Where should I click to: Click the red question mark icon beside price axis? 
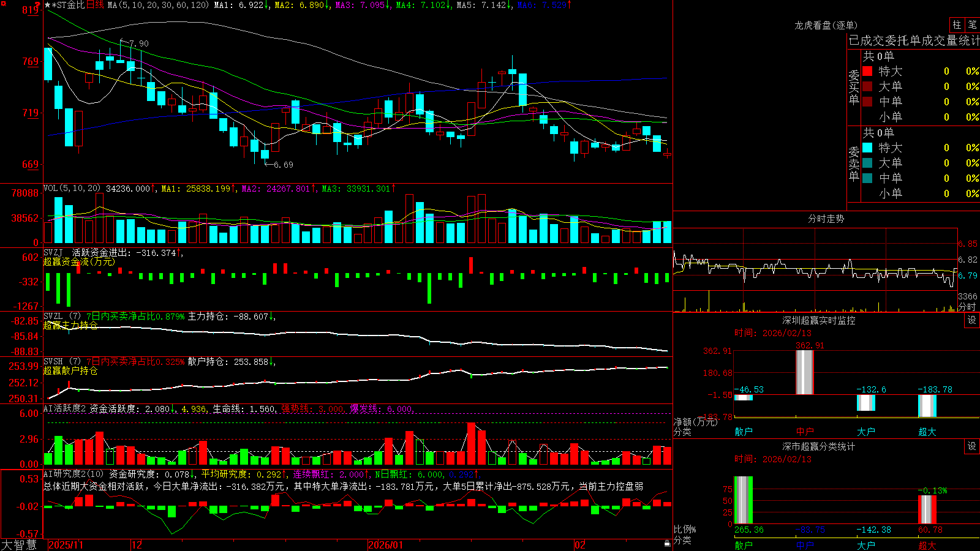(38, 6)
